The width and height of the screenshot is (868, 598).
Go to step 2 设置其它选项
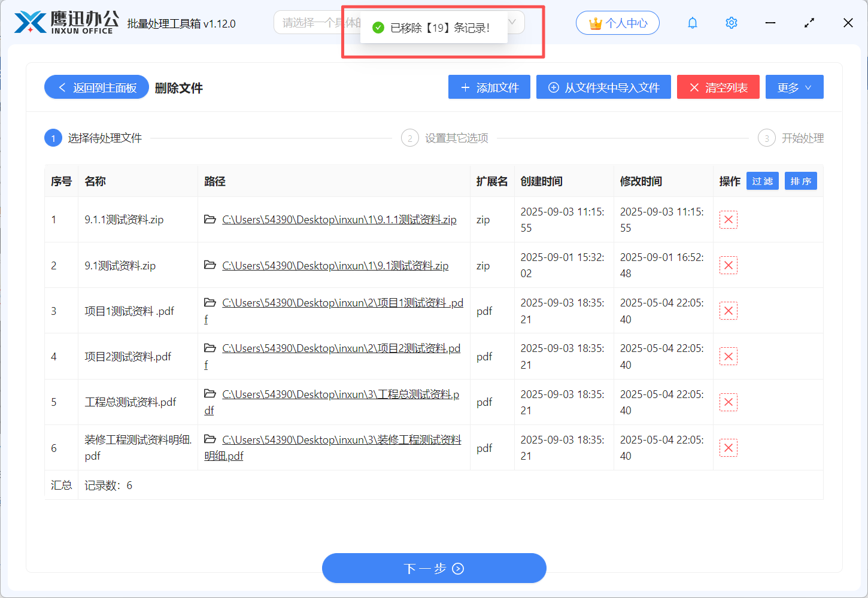(x=445, y=138)
